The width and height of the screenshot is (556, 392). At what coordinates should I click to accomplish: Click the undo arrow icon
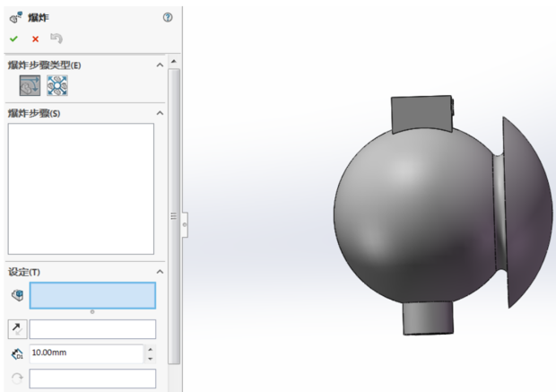pos(56,39)
